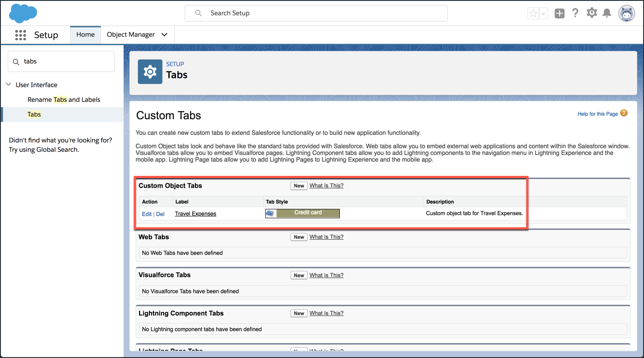Click the orange help question icon
644x358 pixels.
624,113
